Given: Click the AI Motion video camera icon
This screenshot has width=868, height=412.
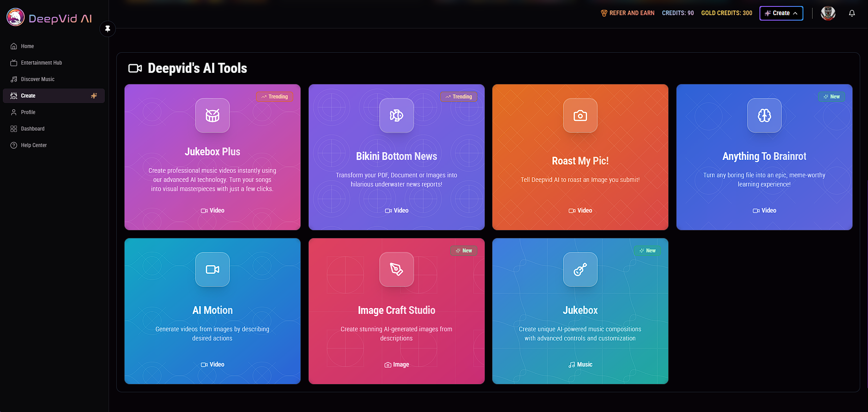Looking at the screenshot, I should point(213,269).
